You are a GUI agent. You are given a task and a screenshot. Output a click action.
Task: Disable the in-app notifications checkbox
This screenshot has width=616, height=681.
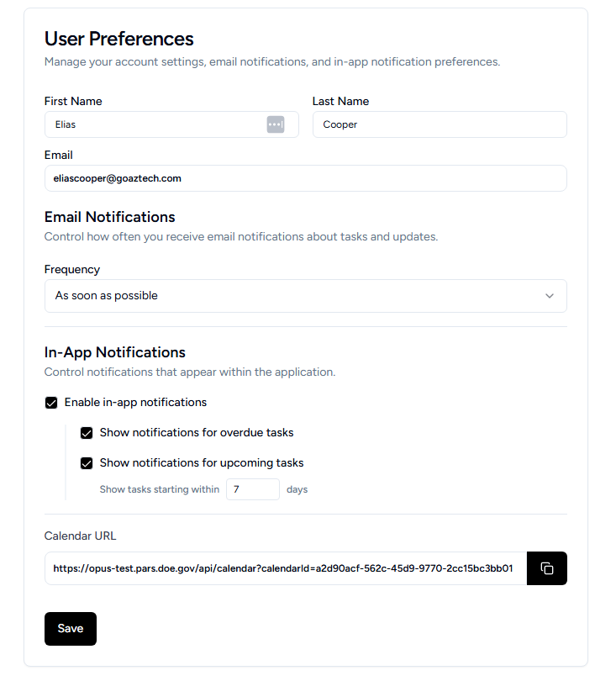[x=51, y=403]
